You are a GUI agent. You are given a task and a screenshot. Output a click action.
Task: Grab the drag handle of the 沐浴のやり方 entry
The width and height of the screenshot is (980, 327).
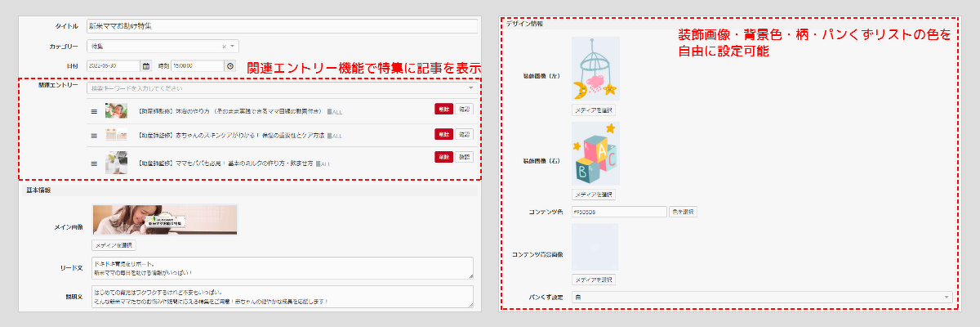[x=93, y=110]
